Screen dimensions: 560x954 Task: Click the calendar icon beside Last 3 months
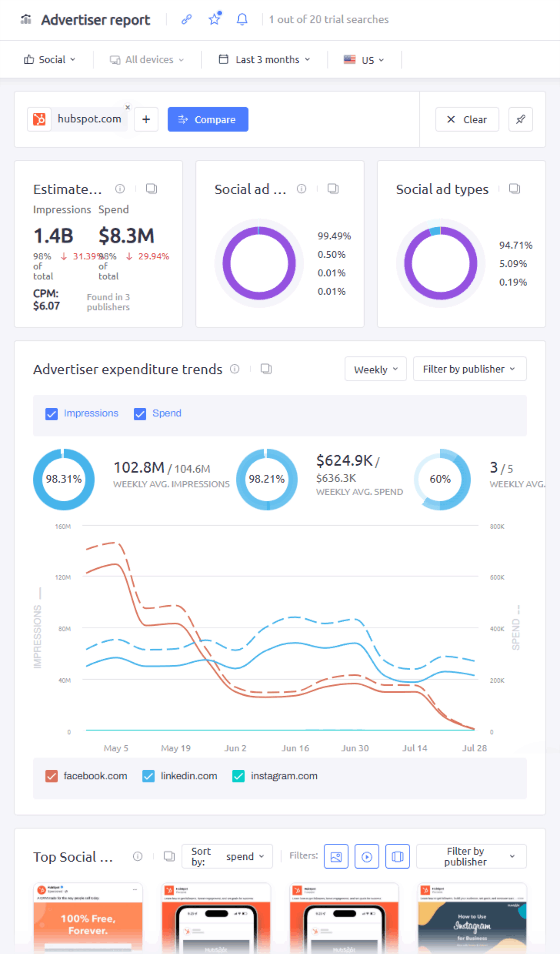pyautogui.click(x=224, y=59)
